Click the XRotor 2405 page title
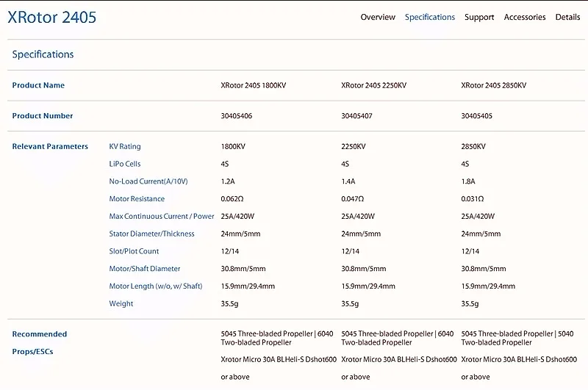588x390 pixels. 51,17
